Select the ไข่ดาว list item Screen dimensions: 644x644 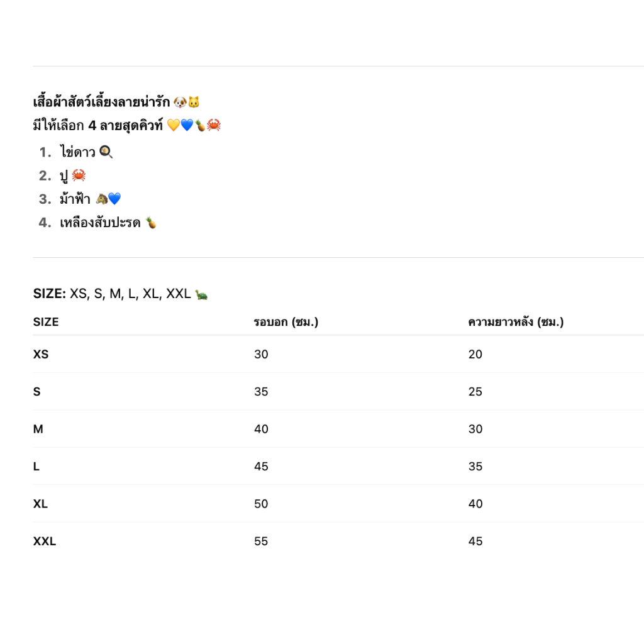click(77, 152)
